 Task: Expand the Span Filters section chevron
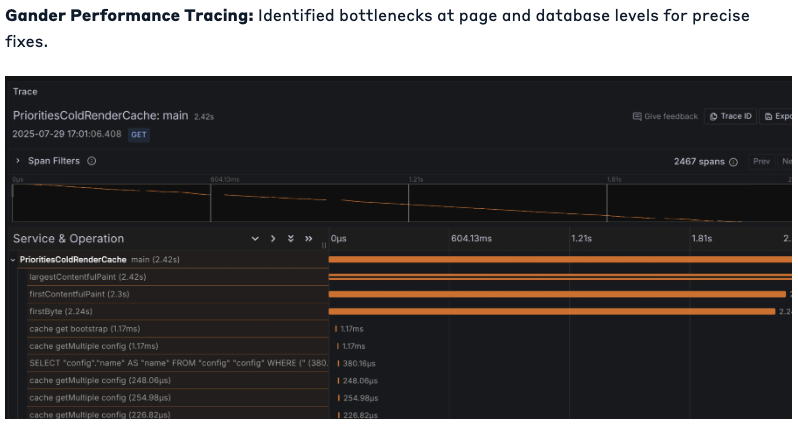coord(18,161)
